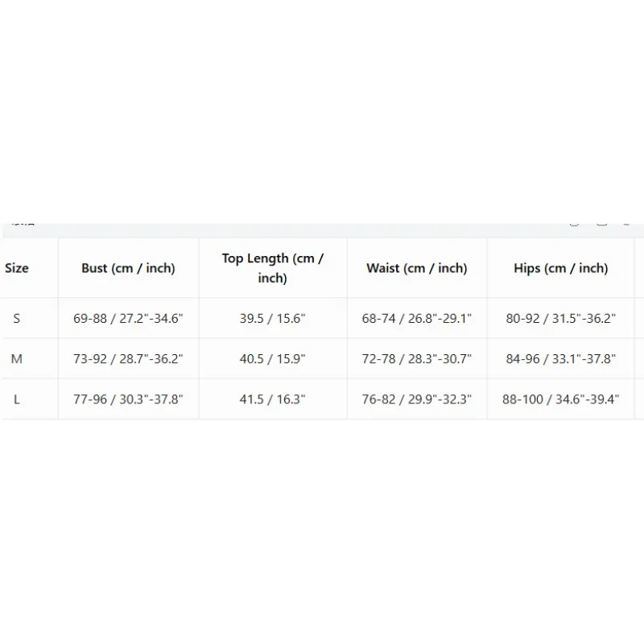The width and height of the screenshot is (644, 644).
Task: Click the Hips (cm / inch) header
Action: click(x=561, y=268)
